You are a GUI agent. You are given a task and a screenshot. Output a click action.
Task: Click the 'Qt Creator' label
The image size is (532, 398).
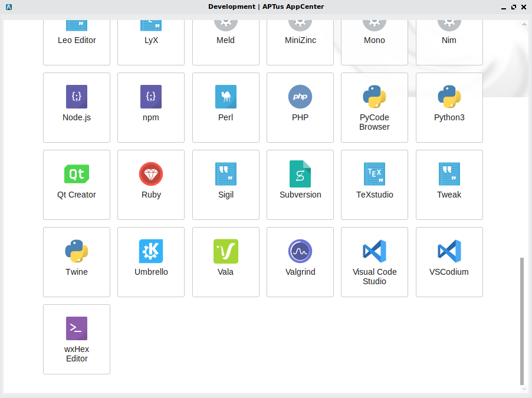tap(77, 195)
